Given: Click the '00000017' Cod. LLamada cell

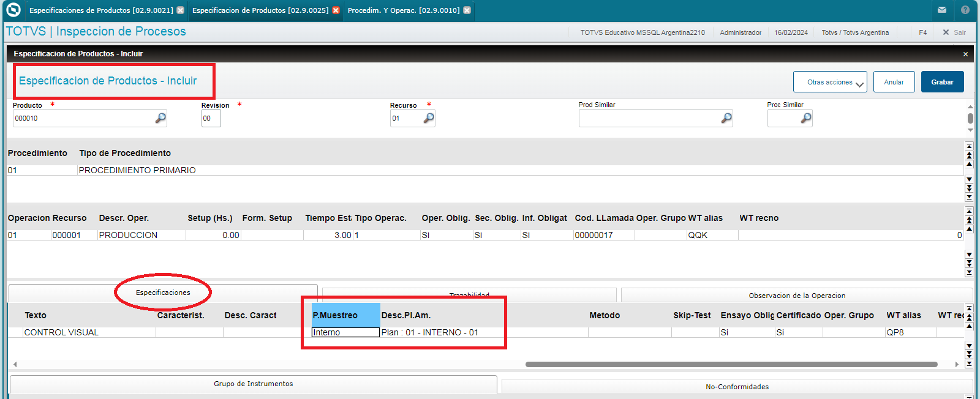Looking at the screenshot, I should [x=604, y=235].
